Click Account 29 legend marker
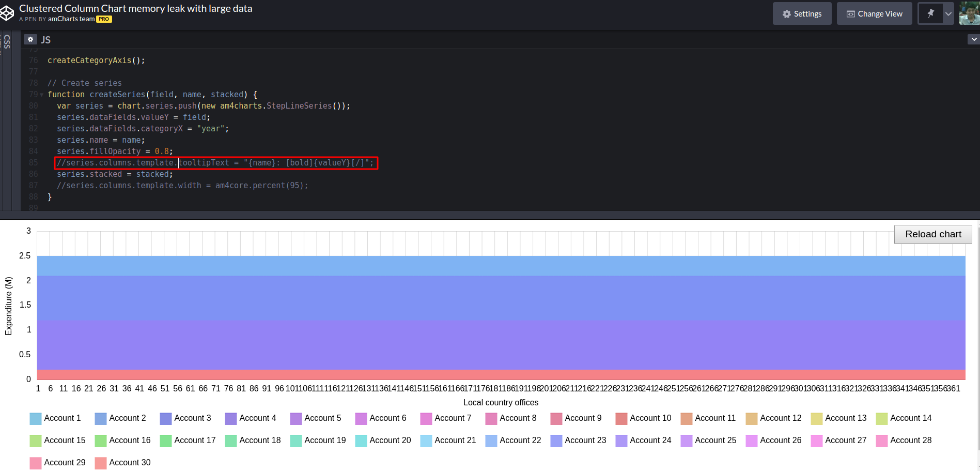Screen dimensions: 980x471 pyautogui.click(x=36, y=463)
